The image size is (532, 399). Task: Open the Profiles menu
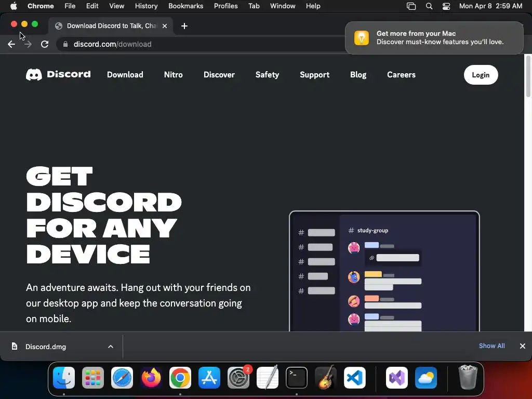tap(225, 6)
